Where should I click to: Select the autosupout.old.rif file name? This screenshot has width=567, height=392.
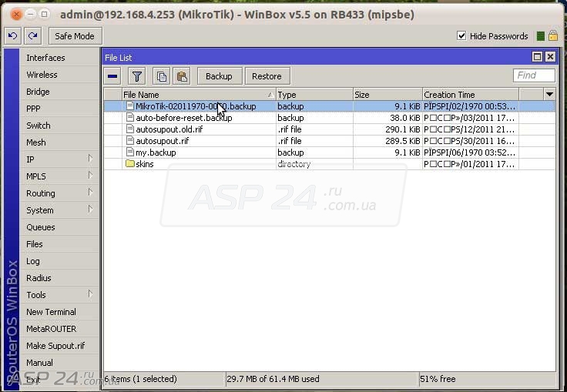169,129
